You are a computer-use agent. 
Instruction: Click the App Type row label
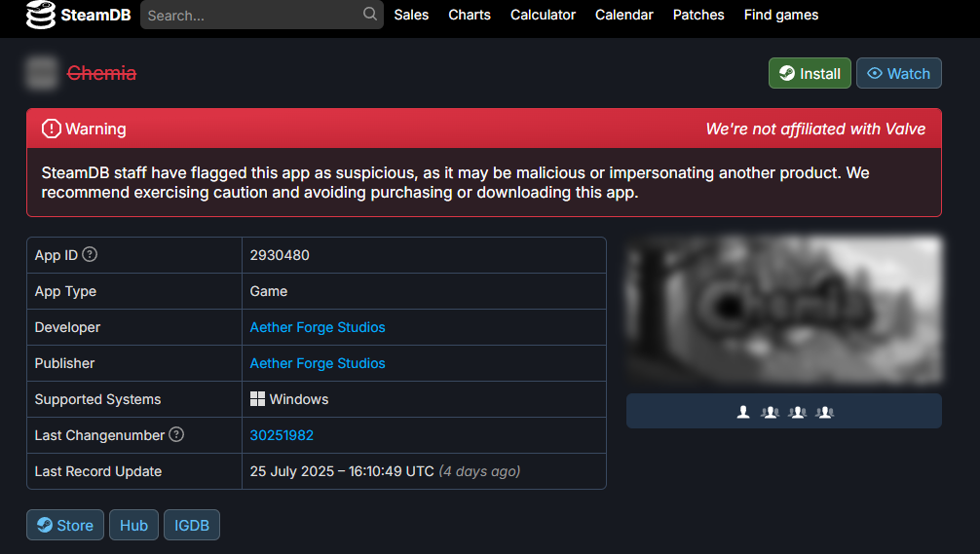point(65,291)
